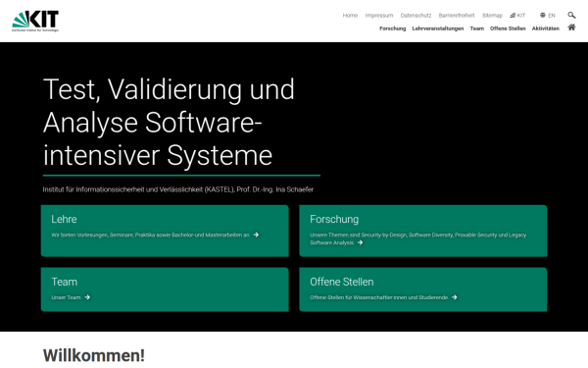Click the 'Willkommen!' heading
This screenshot has width=588, height=368.
click(x=94, y=355)
